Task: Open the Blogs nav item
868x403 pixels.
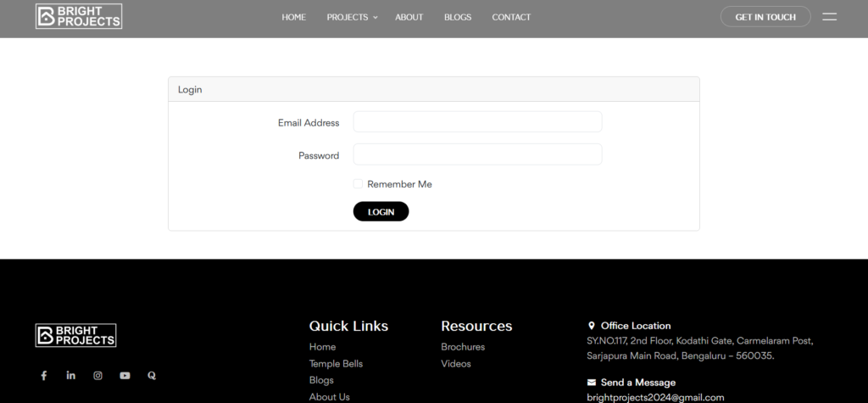Action: [458, 17]
